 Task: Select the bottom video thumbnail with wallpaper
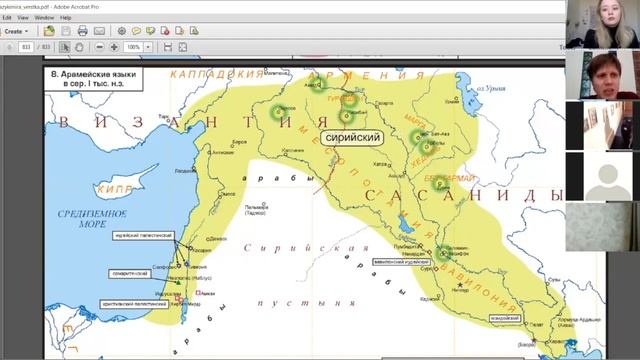[603, 227]
